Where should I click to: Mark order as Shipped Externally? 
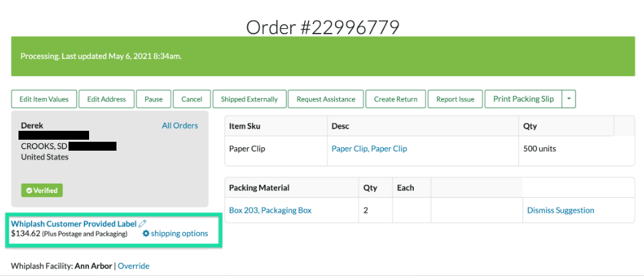(x=249, y=99)
